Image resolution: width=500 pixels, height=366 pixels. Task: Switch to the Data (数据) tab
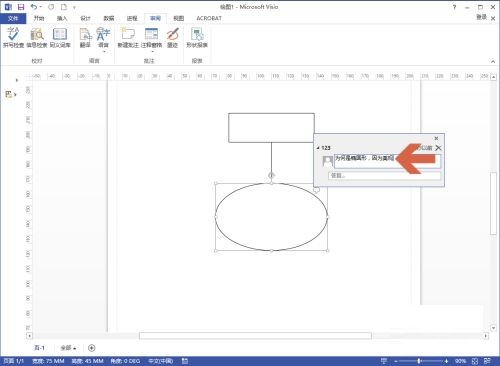[109, 18]
